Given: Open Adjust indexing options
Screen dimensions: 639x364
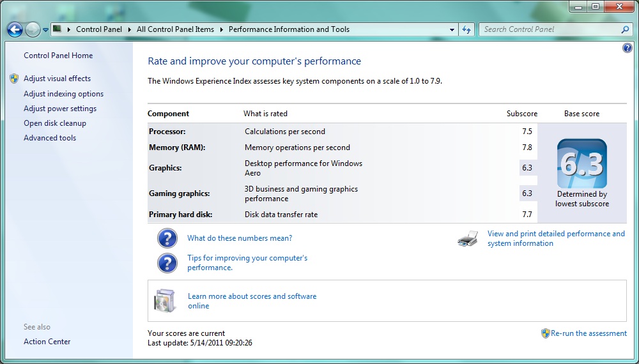Looking at the screenshot, I should point(63,94).
